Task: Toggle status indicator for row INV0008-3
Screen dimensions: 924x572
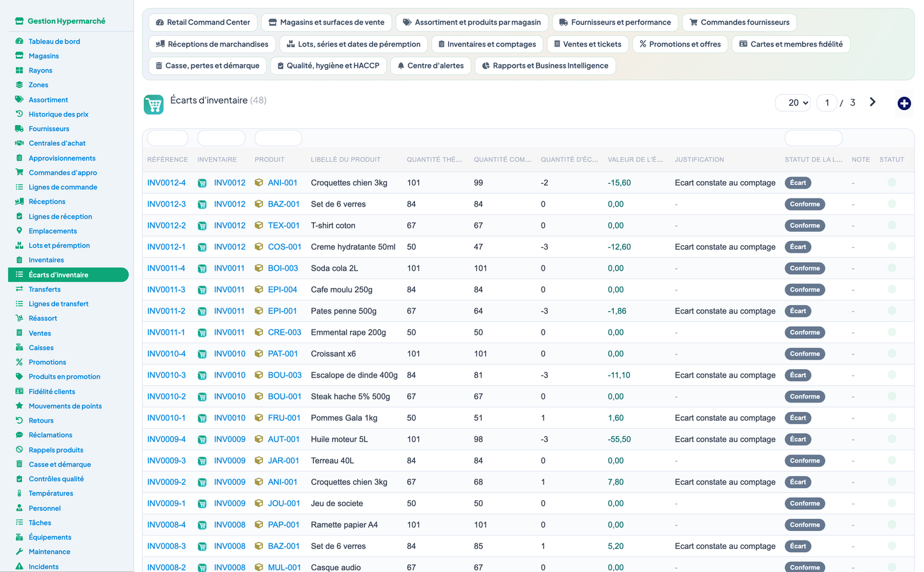Action: pyautogui.click(x=891, y=546)
